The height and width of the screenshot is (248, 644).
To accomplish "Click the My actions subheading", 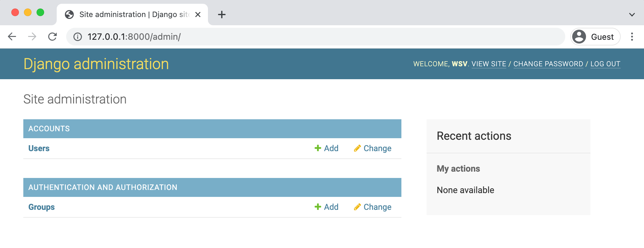I will [458, 169].
